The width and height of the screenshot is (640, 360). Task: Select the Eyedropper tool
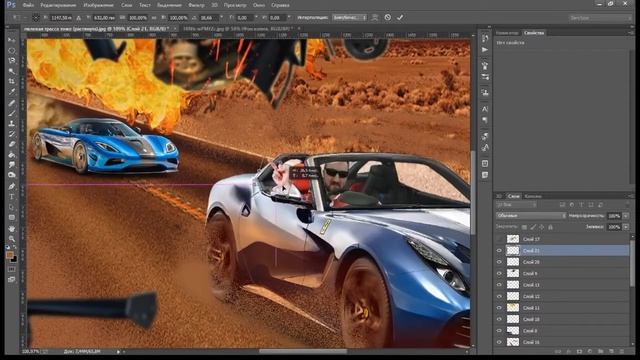coord(11,92)
